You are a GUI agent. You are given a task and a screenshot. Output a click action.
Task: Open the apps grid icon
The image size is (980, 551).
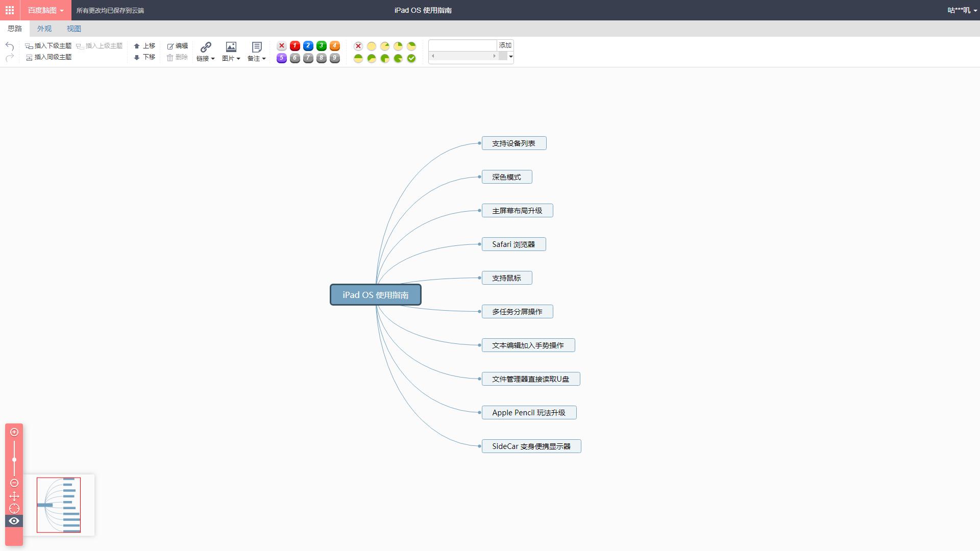(x=10, y=10)
